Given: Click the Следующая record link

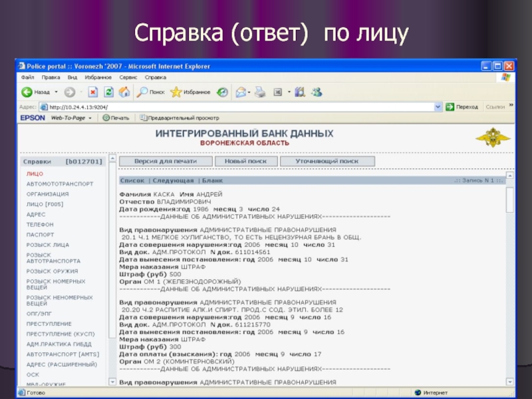Looking at the screenshot, I should 173,180.
